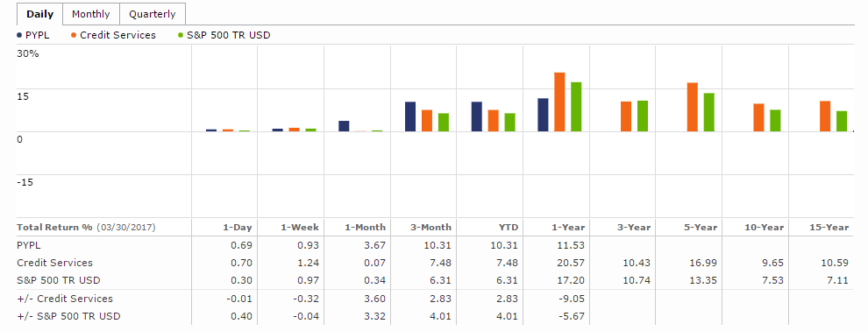Click the green S&P 500 10-Year bar
This screenshot has height=331, width=868.
776,121
